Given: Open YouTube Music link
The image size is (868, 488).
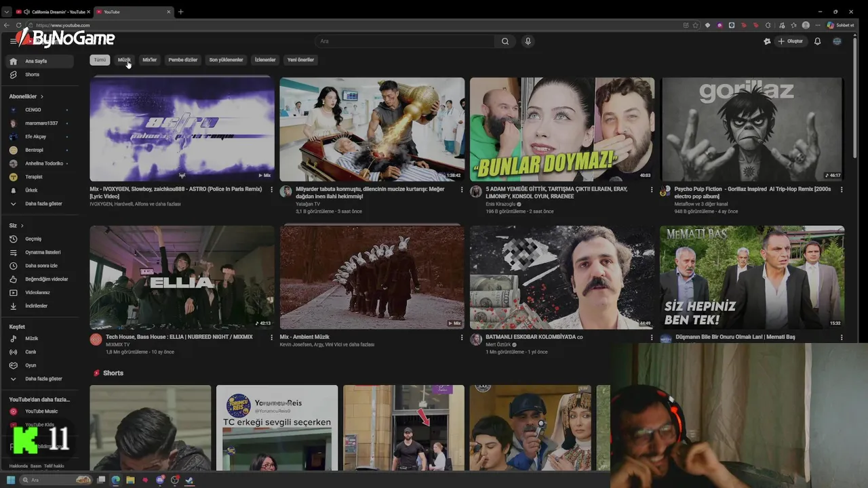Looking at the screenshot, I should pos(39,411).
